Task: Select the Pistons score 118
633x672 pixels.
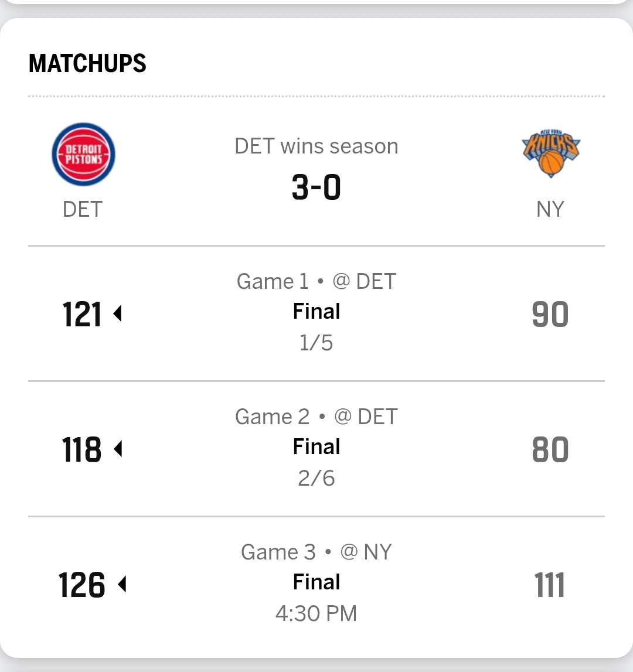Action: (x=82, y=449)
